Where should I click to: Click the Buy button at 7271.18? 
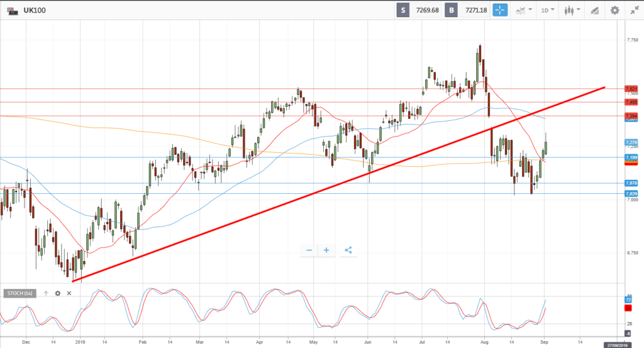[x=468, y=10]
